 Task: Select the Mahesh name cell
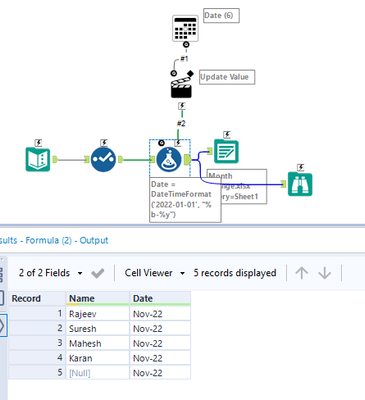pos(98,343)
